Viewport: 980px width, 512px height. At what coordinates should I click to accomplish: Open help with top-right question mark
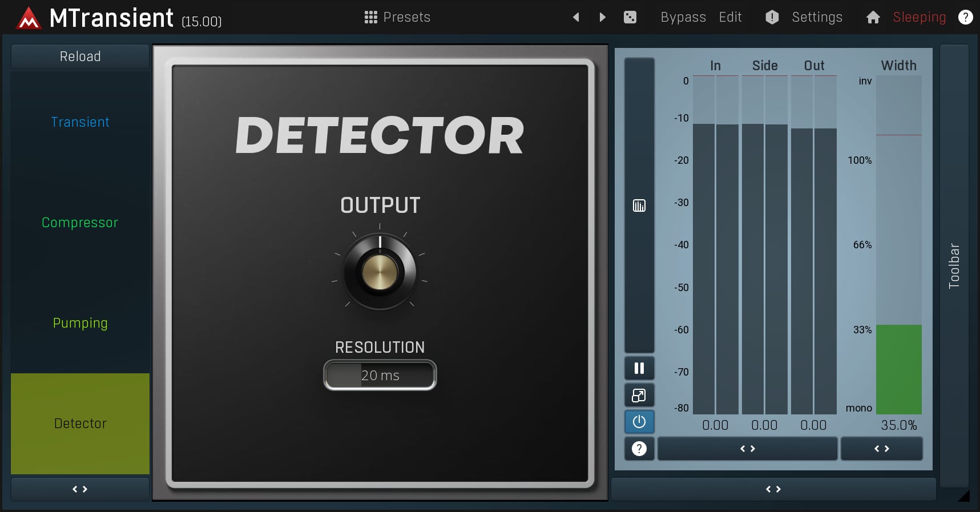point(965,18)
